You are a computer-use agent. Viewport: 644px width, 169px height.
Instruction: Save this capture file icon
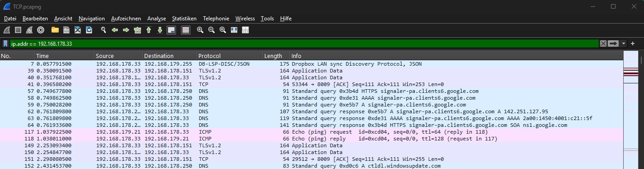(66, 30)
